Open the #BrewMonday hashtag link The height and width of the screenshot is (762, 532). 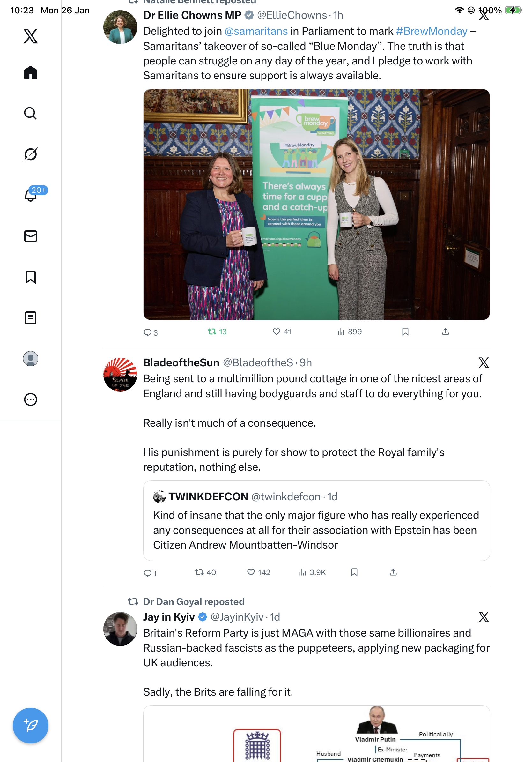click(x=432, y=31)
